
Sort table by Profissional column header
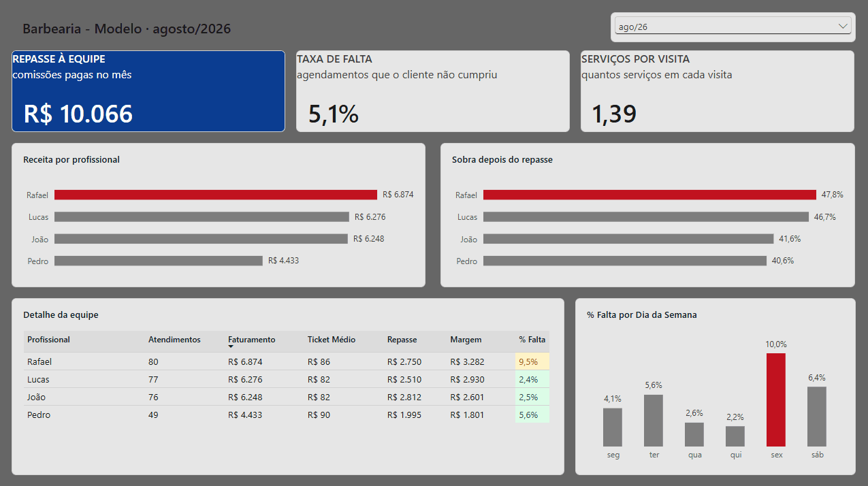48,340
